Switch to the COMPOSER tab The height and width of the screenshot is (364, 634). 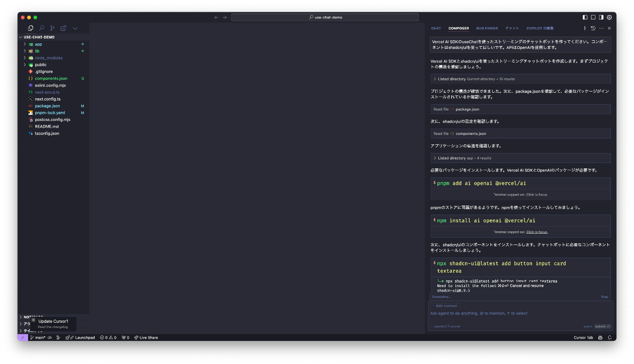pyautogui.click(x=459, y=28)
